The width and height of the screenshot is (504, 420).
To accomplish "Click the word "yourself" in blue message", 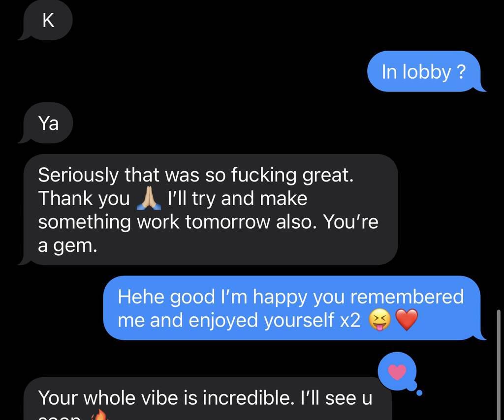I will 299,320.
